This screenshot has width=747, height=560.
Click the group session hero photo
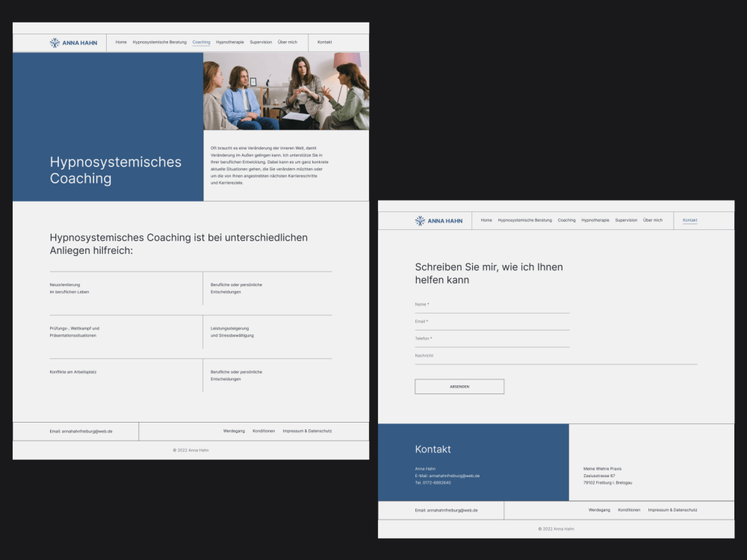(x=286, y=91)
